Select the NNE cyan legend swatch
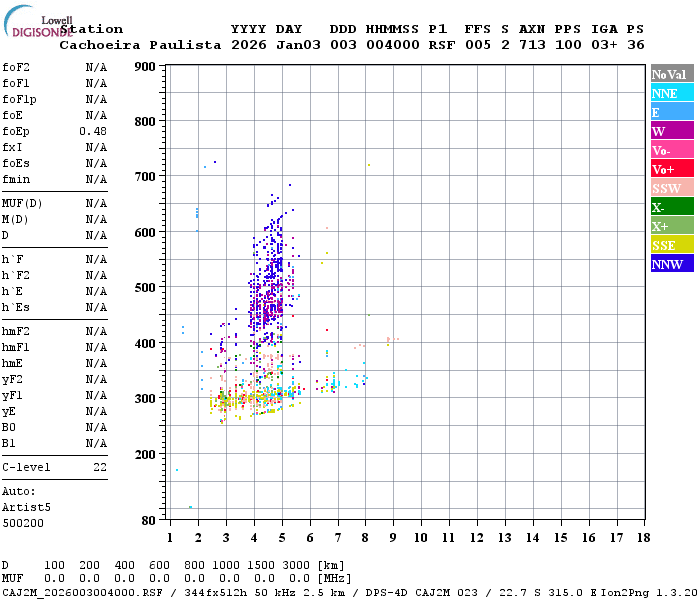 [672, 93]
